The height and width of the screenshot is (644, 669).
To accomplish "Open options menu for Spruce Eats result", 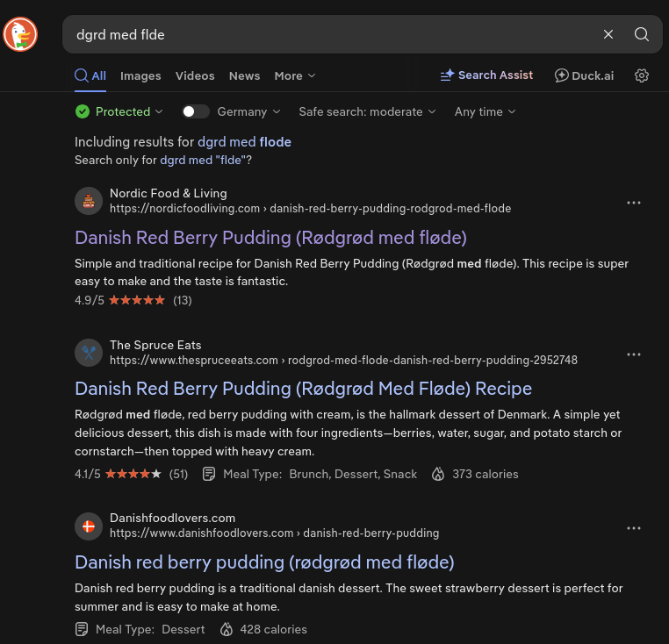I will coord(634,354).
